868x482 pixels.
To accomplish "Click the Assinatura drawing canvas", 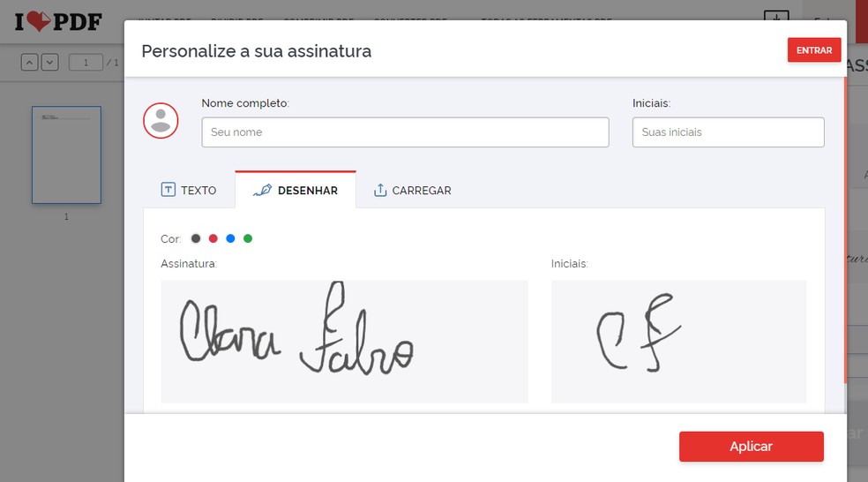I will (344, 342).
